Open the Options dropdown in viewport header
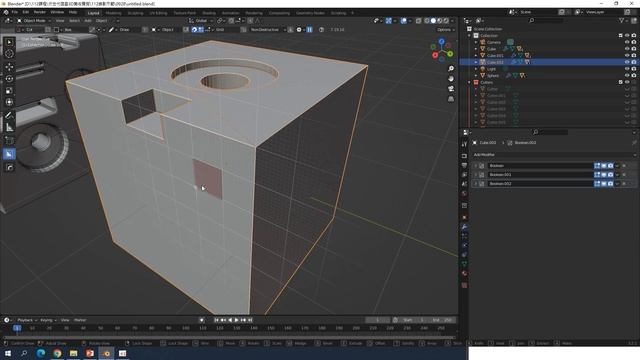The image size is (640, 360). click(445, 30)
